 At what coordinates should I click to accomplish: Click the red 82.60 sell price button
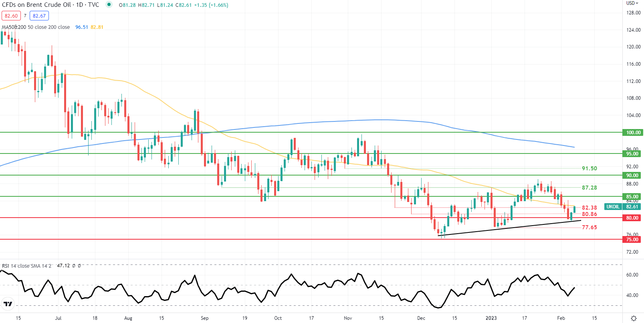pyautogui.click(x=11, y=16)
